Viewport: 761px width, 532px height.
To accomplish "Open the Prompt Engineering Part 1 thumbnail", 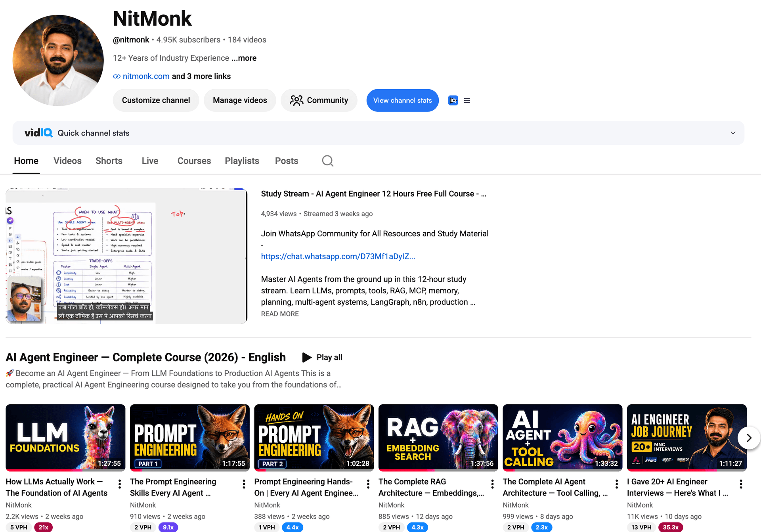I will tap(189, 437).
